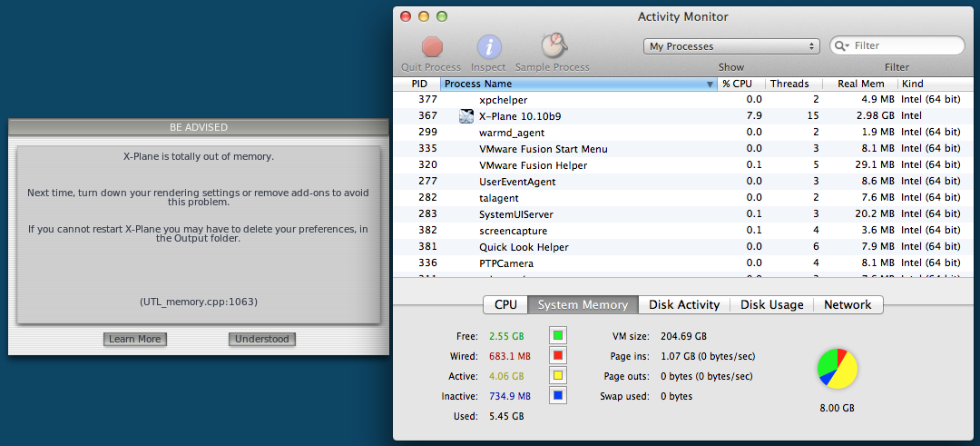
Task: Click the red Wired memory color swatch
Action: 558,356
